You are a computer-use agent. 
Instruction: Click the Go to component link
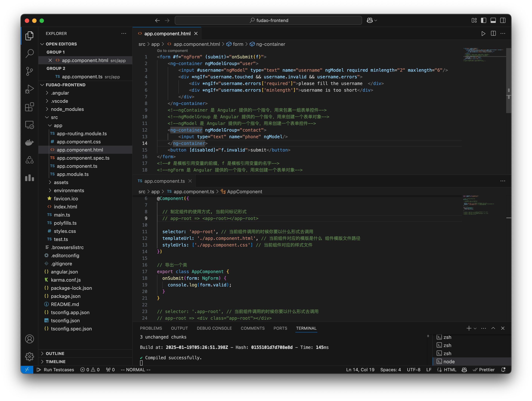click(172, 50)
